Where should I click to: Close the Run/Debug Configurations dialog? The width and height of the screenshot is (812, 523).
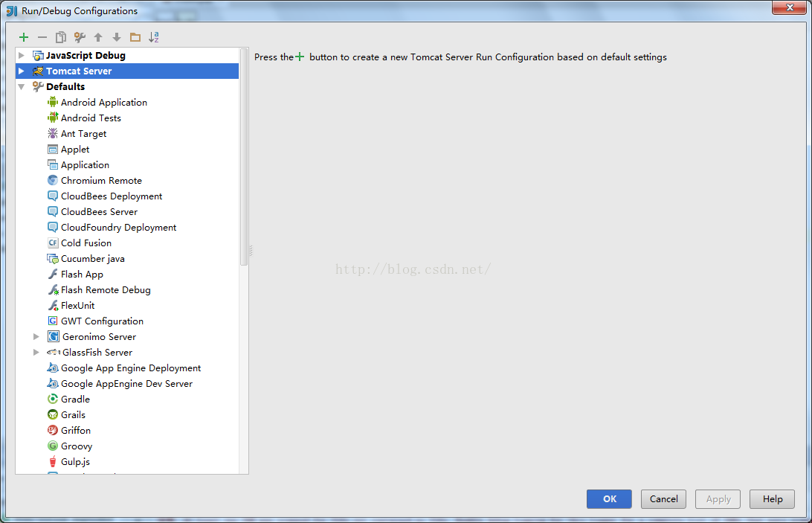click(789, 7)
